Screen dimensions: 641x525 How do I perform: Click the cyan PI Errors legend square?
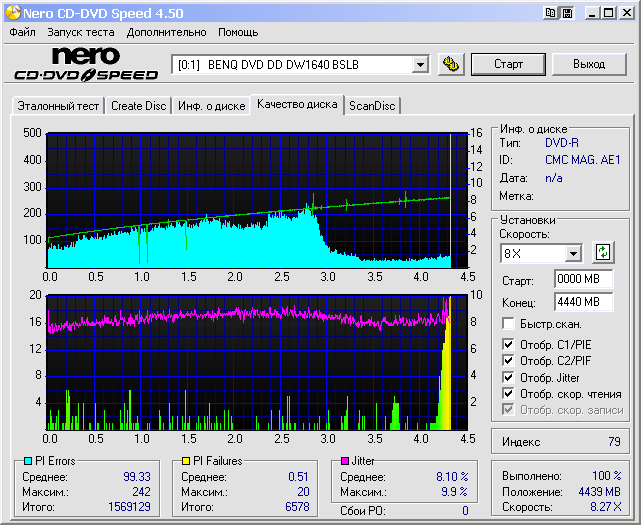point(26,461)
